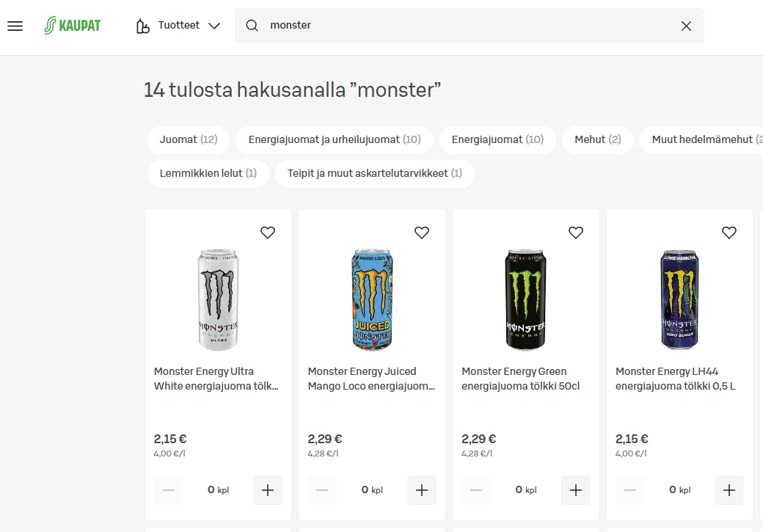Favorite Monster Energy Ultra White with heart
Viewport: 763px width, 532px height.
(268, 233)
